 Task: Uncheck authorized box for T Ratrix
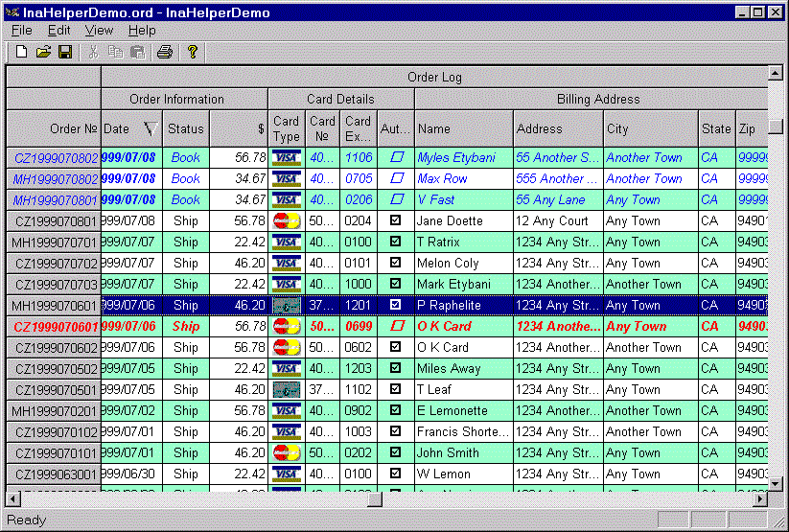(396, 242)
